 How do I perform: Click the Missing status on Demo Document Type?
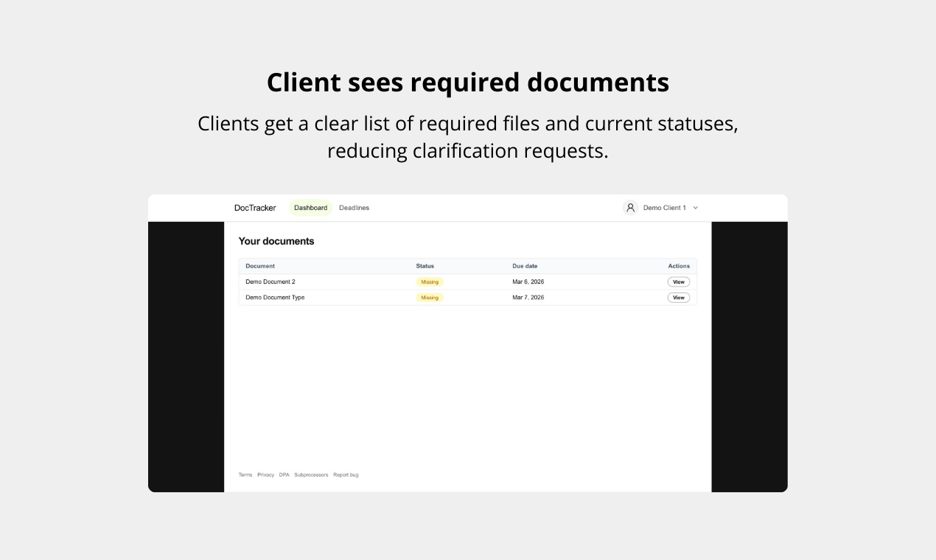tap(430, 298)
